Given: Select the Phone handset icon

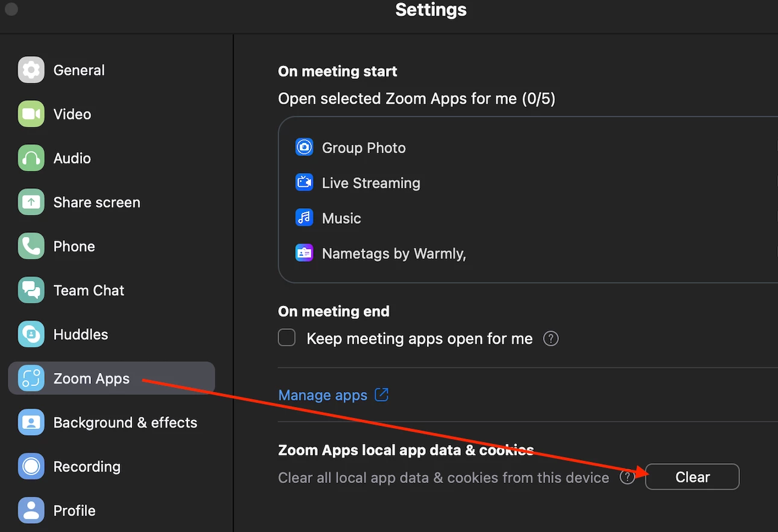Looking at the screenshot, I should (31, 246).
